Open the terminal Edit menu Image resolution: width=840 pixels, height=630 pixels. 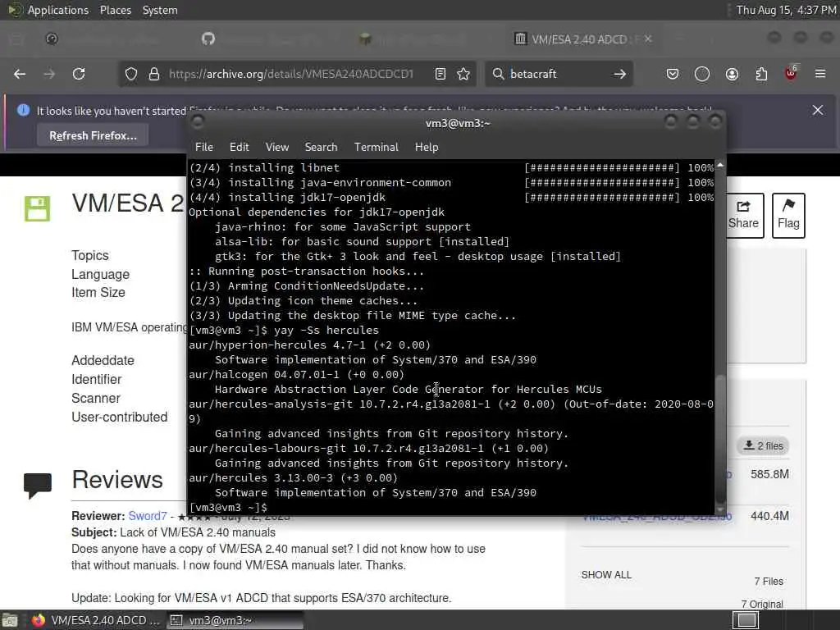click(x=239, y=147)
